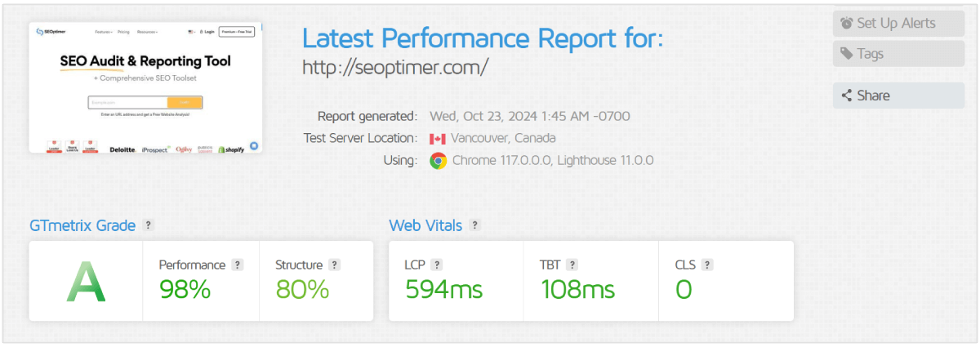
Task: Click the Canada flag icon
Action: [438, 138]
